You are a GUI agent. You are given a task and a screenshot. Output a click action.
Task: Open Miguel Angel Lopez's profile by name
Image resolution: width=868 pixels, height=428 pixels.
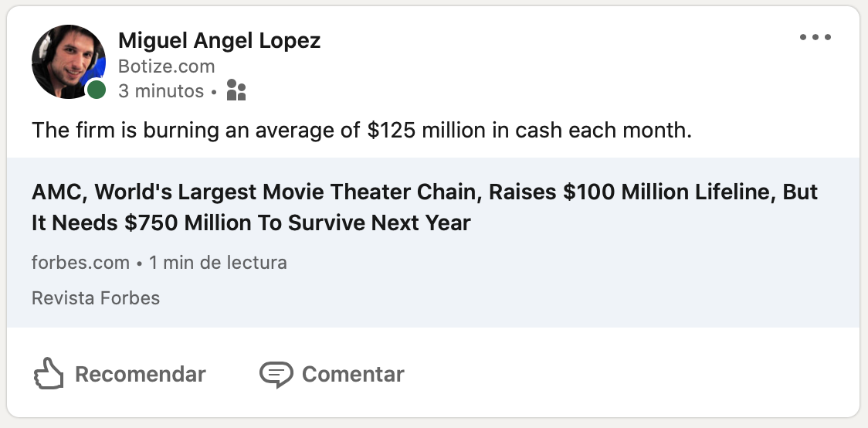click(219, 40)
